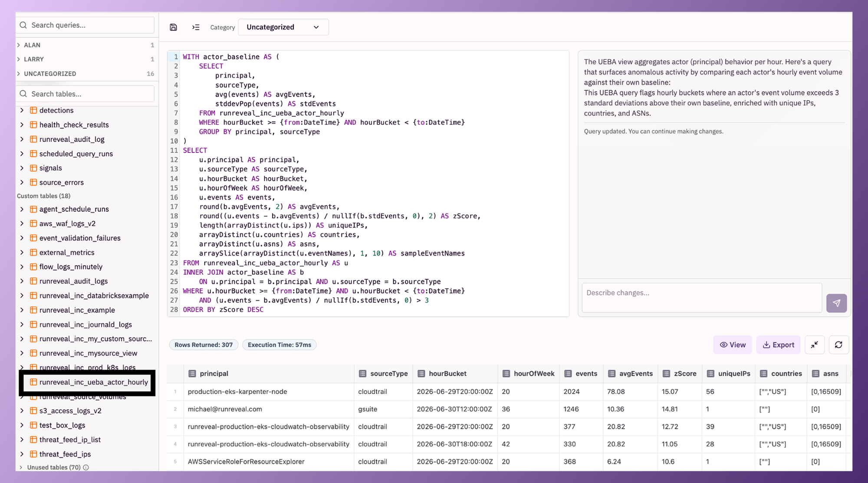The height and width of the screenshot is (483, 868).
Task: Click the sourceType column header
Action: point(383,374)
